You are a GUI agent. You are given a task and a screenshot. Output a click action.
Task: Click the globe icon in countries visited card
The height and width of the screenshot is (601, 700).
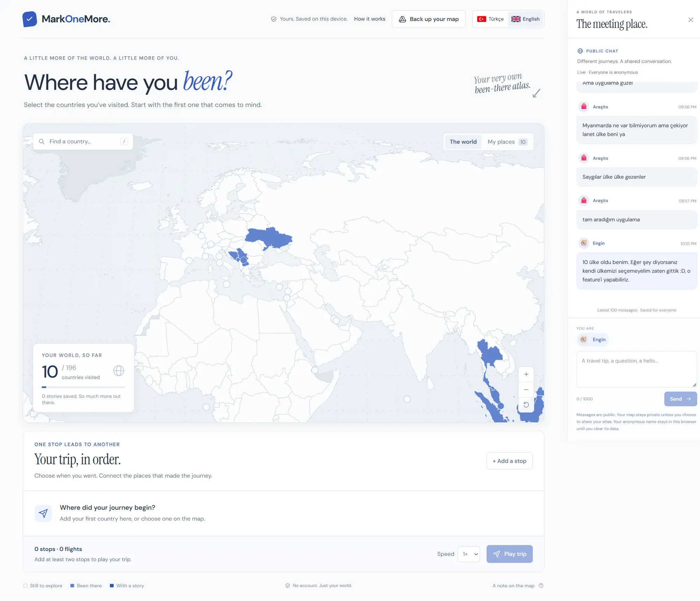point(119,371)
